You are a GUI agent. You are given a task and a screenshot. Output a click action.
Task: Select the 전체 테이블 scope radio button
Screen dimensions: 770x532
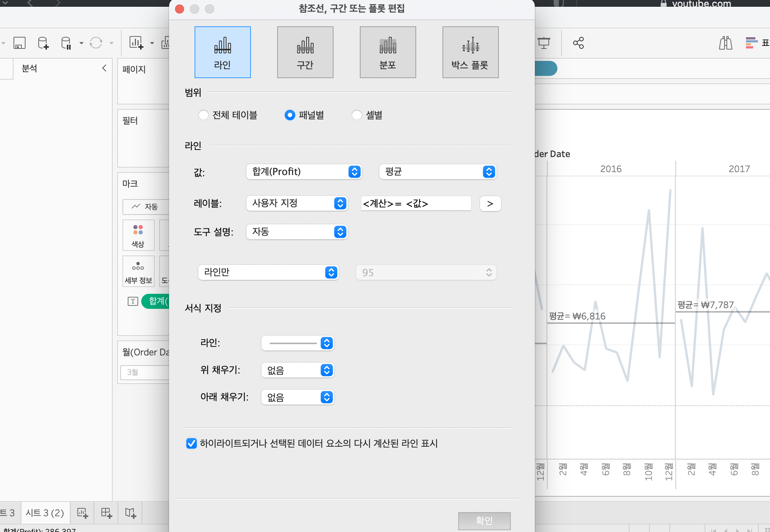tap(203, 115)
